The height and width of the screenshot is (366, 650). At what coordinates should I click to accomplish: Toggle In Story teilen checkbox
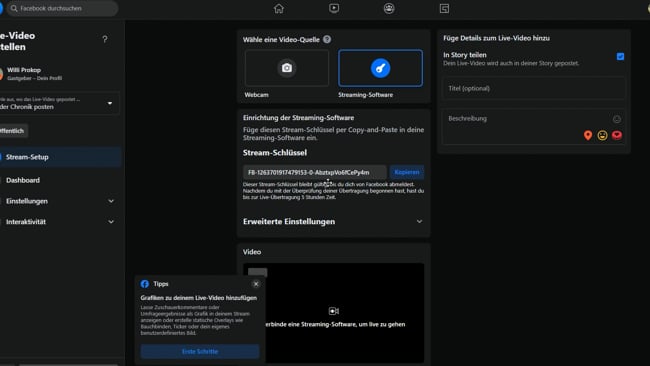(x=620, y=56)
